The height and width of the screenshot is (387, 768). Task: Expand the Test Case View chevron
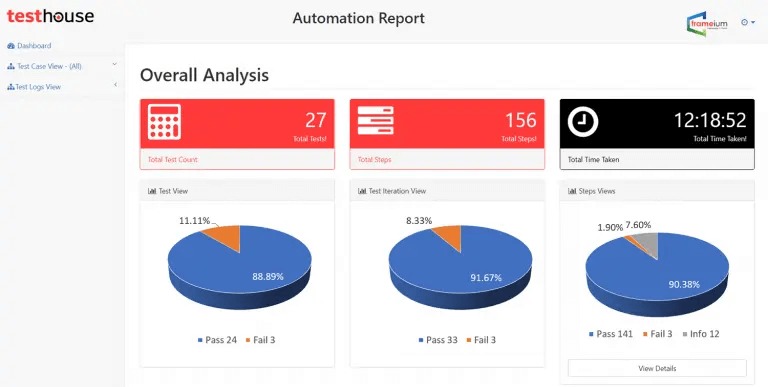pyautogui.click(x=115, y=64)
